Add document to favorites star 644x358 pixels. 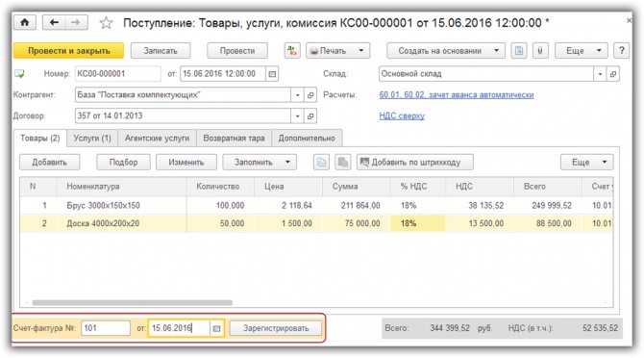point(107,22)
